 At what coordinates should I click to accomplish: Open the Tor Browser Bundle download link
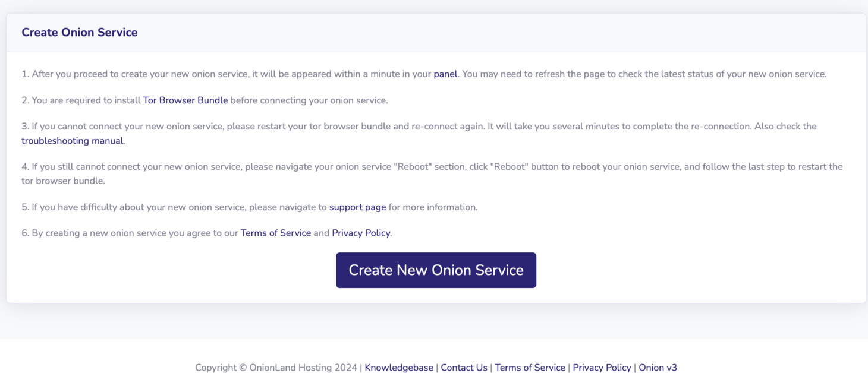point(185,100)
